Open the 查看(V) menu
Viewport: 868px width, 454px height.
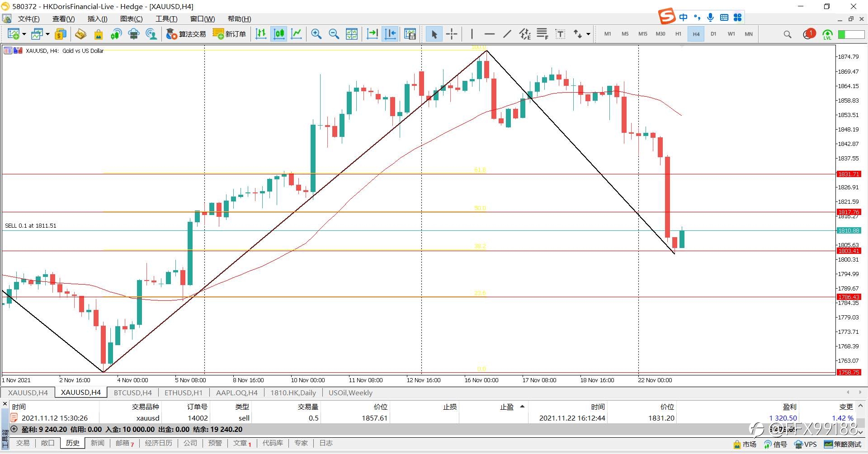tap(64, 19)
